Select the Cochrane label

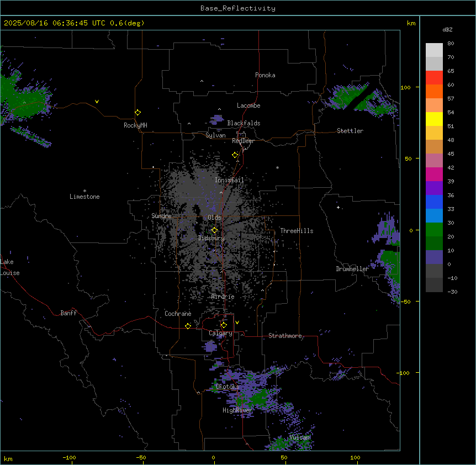pos(178,314)
